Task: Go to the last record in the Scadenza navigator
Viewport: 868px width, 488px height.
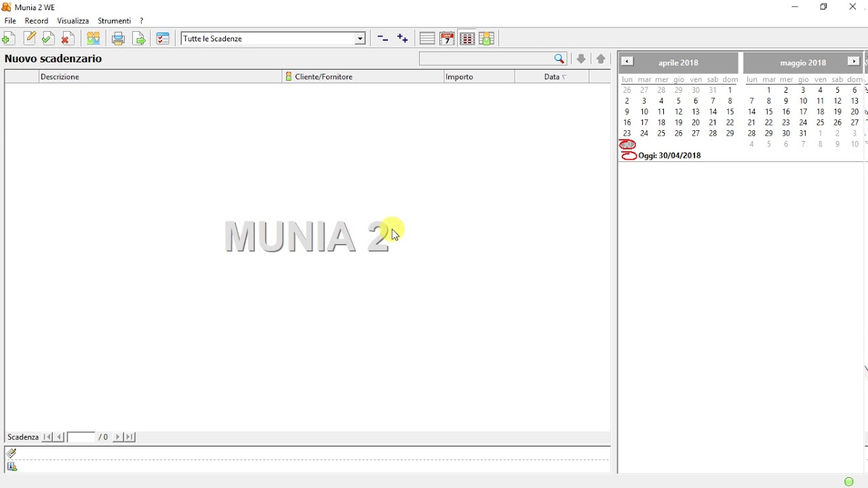Action: tap(130, 437)
